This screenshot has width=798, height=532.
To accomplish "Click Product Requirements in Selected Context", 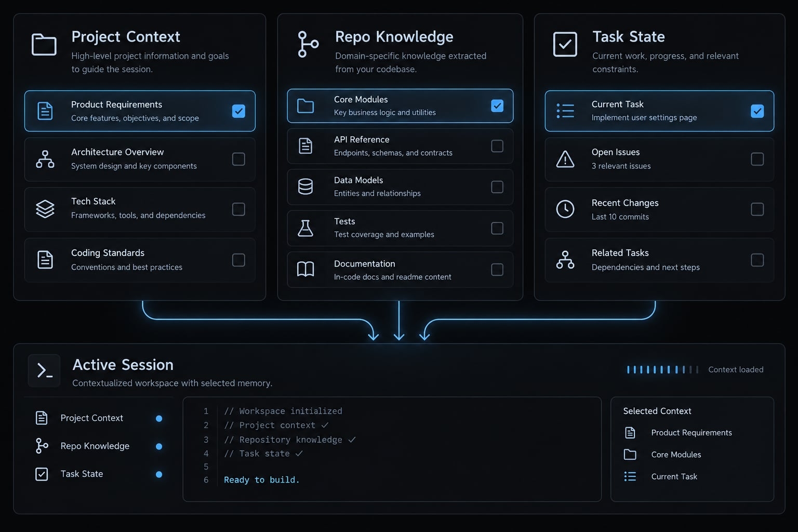I will 679,433.
